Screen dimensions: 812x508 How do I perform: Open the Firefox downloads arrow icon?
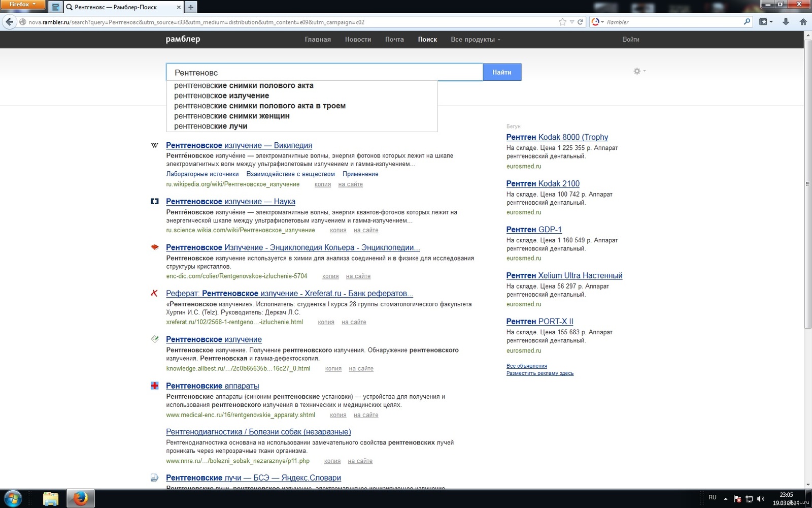pyautogui.click(x=786, y=22)
